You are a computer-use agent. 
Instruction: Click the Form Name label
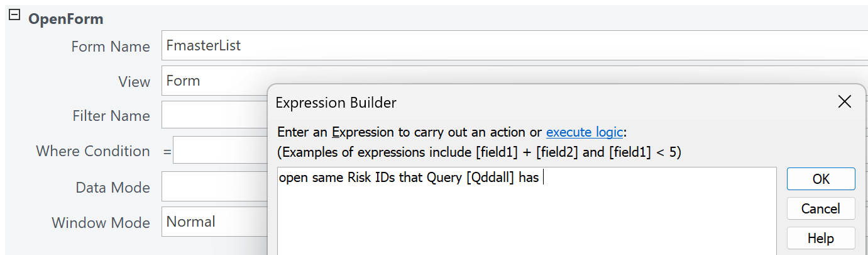(110, 47)
